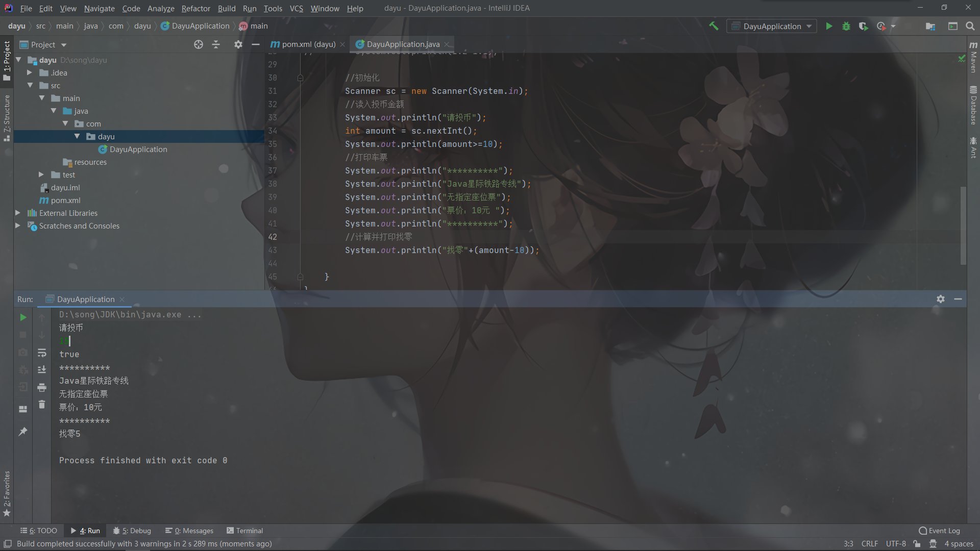980x551 pixels.
Task: Open the Terminal tool window
Action: click(x=244, y=531)
